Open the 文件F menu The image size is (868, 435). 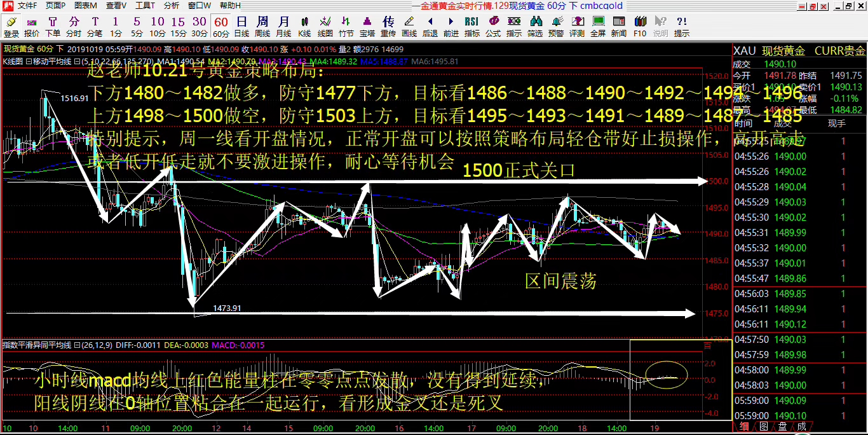(x=27, y=6)
